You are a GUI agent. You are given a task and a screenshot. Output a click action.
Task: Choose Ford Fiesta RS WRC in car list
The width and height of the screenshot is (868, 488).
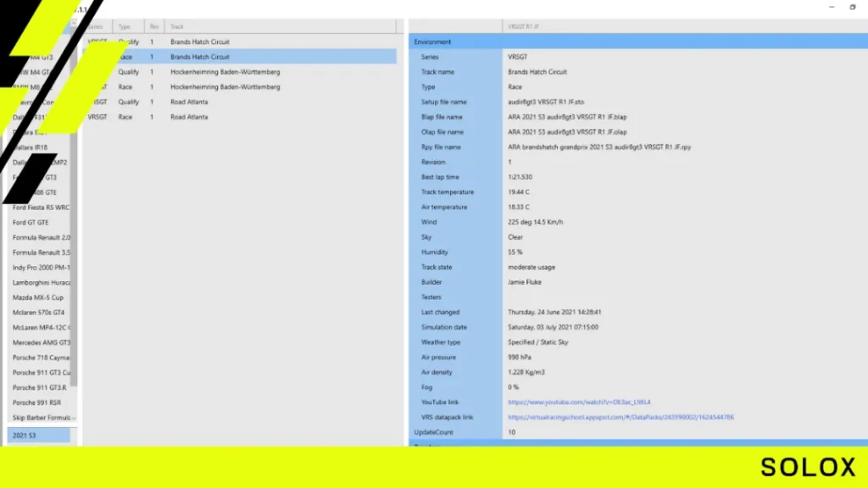pos(41,208)
